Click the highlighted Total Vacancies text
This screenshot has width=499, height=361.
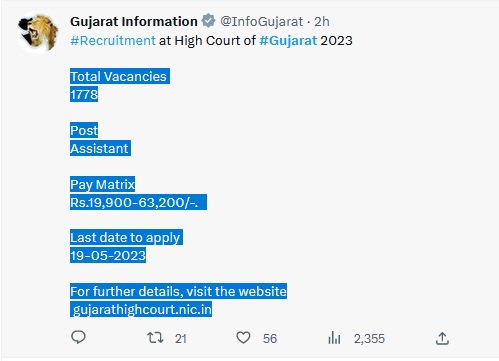click(x=118, y=76)
